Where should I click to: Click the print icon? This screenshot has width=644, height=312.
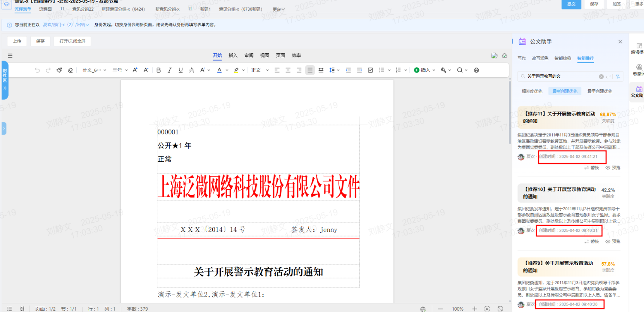point(476,70)
